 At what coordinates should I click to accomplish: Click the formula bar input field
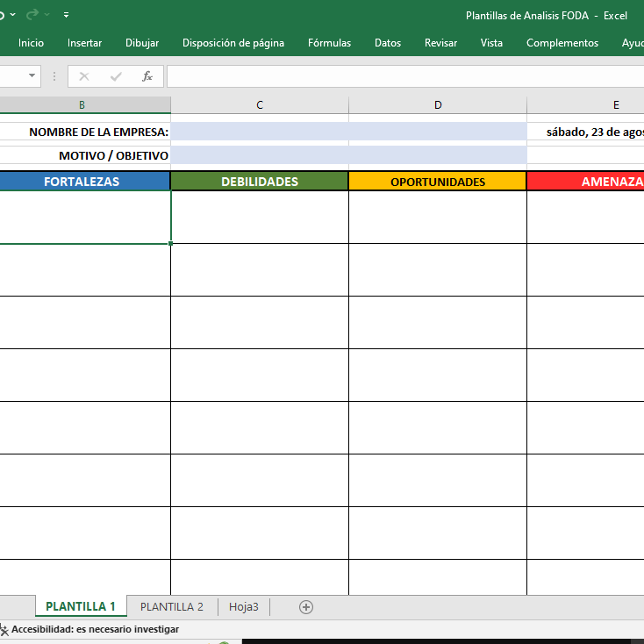[x=404, y=76]
